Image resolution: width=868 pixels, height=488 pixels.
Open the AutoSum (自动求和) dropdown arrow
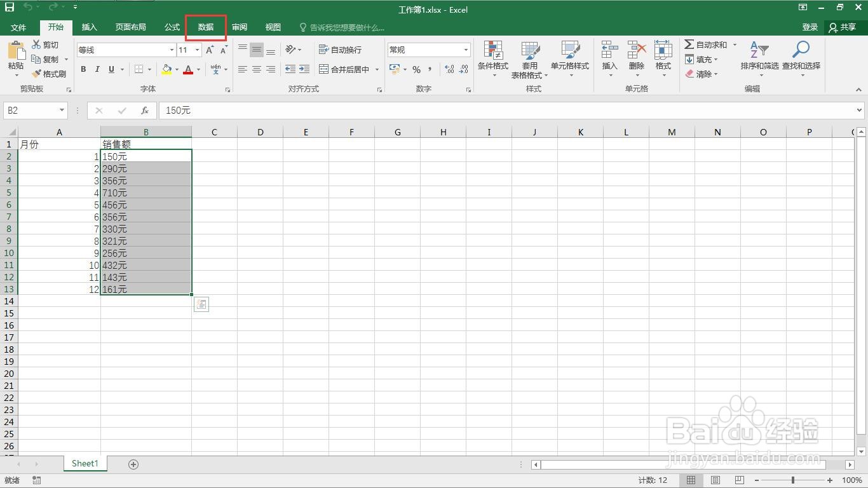point(735,44)
